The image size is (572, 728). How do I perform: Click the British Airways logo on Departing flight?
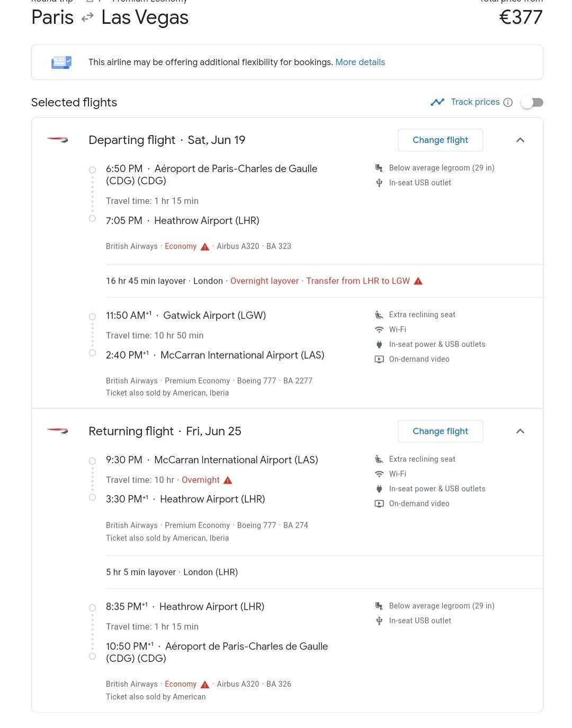click(57, 140)
